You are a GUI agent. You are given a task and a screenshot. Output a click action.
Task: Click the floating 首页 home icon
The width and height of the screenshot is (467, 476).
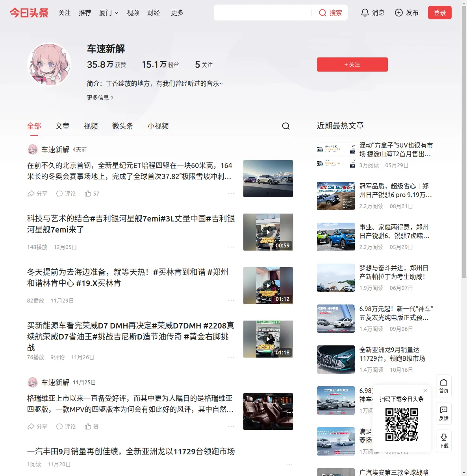[444, 386]
